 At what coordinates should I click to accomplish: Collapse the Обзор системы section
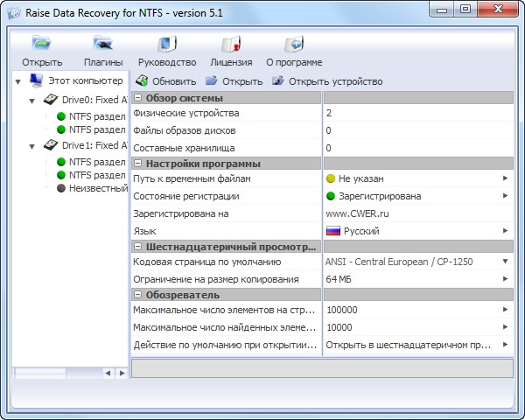[138, 98]
